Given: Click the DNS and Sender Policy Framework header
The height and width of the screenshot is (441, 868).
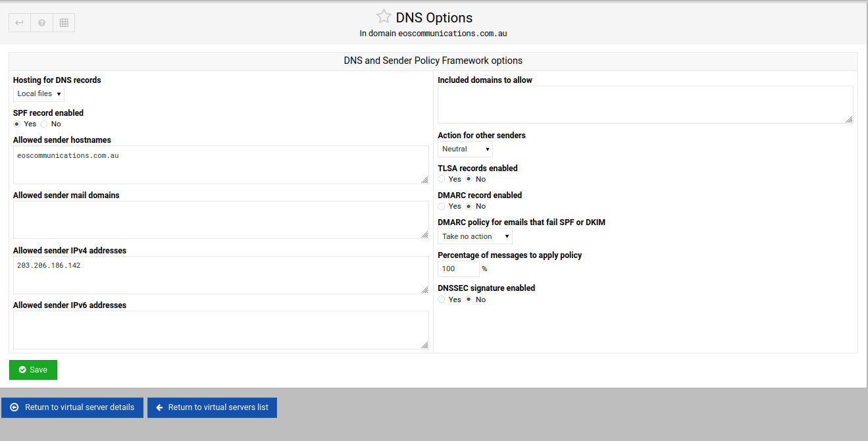Looking at the screenshot, I should coord(433,61).
